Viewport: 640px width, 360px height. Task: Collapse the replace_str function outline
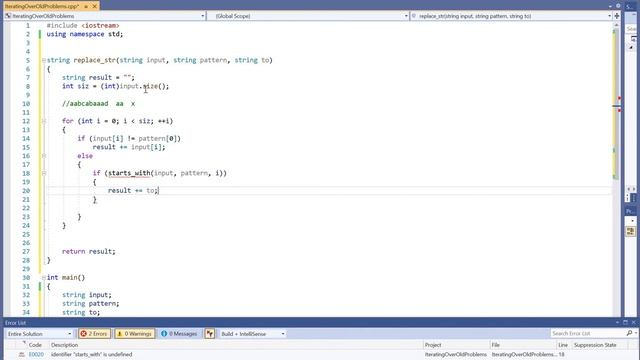point(44,60)
